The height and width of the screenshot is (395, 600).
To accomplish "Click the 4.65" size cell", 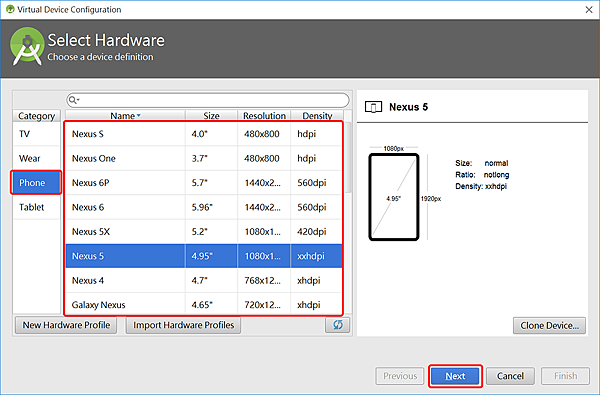I will pyautogui.click(x=211, y=305).
